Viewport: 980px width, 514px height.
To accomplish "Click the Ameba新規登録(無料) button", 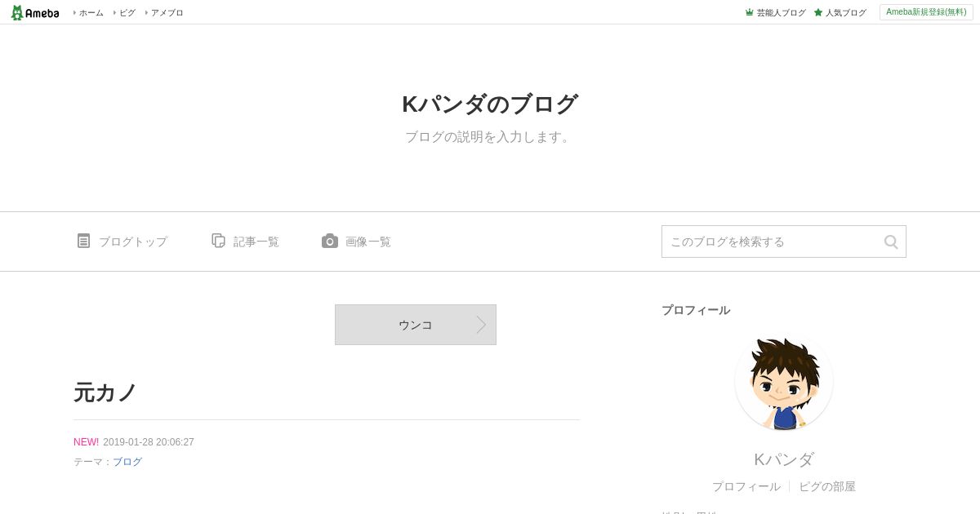I will click(x=926, y=12).
